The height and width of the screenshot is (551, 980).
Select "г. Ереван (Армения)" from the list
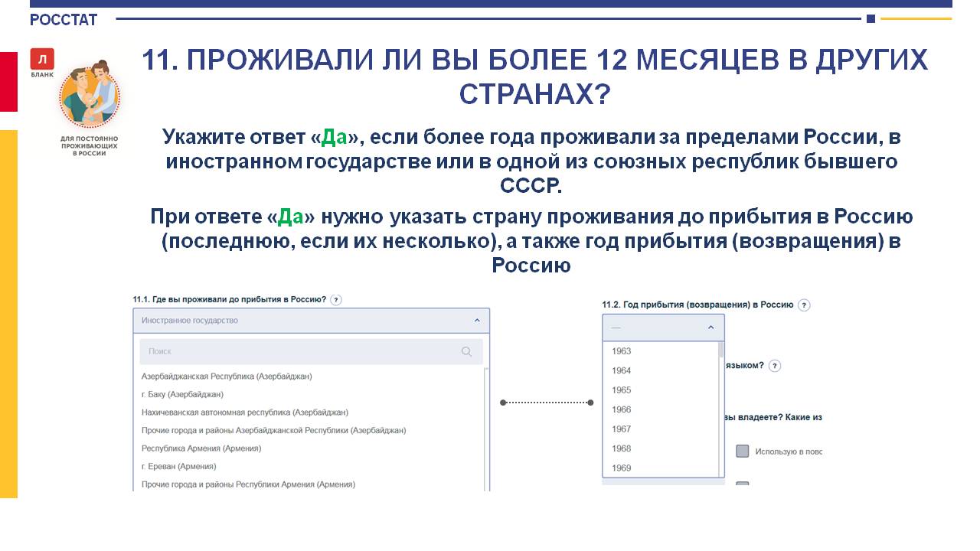tap(178, 466)
